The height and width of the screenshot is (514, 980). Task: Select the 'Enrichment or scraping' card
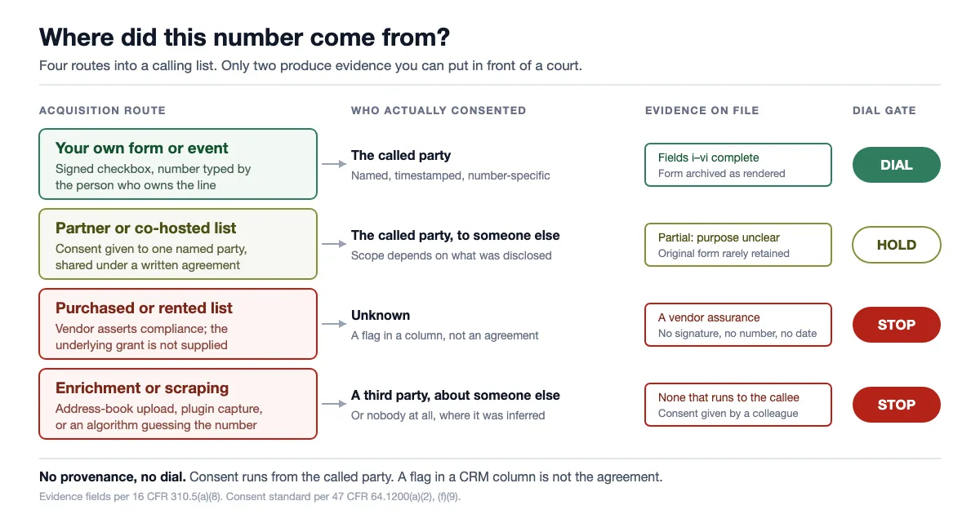178,404
